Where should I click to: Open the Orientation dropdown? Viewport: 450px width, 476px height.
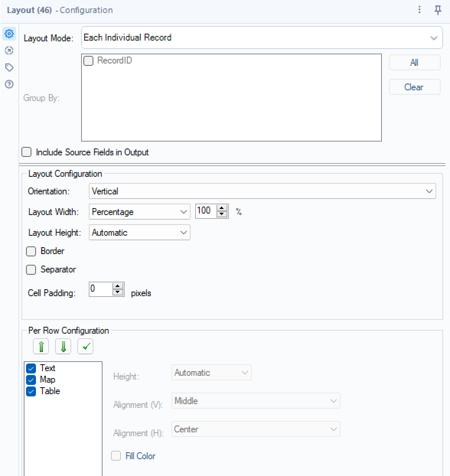tap(429, 191)
